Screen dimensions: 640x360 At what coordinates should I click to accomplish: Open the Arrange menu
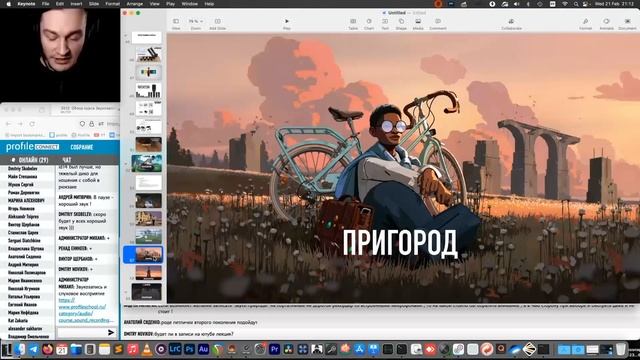[x=135, y=4]
